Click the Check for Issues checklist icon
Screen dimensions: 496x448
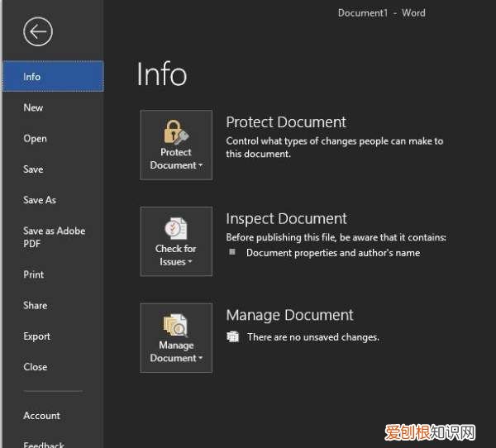(x=176, y=228)
